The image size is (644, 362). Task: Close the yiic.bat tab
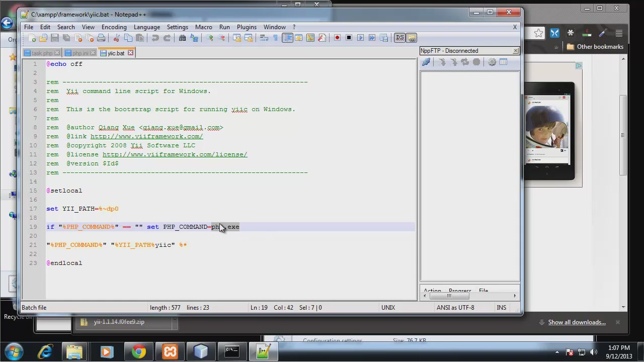[130, 53]
